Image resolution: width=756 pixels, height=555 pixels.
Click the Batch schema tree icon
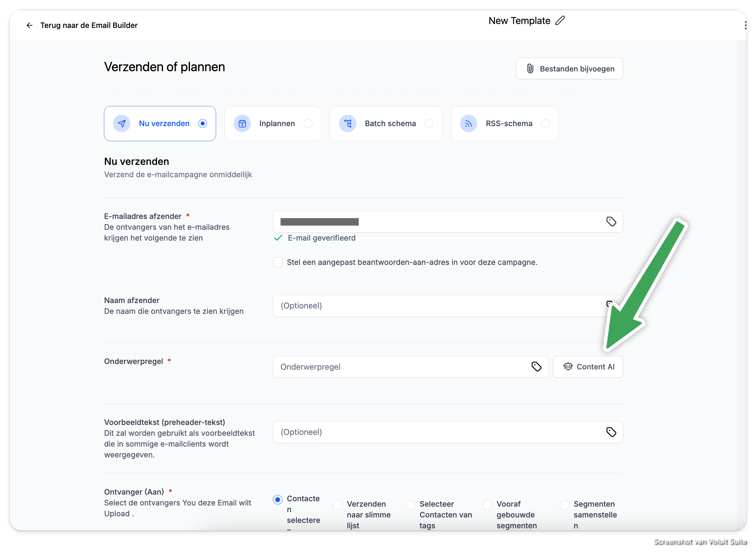click(x=348, y=124)
